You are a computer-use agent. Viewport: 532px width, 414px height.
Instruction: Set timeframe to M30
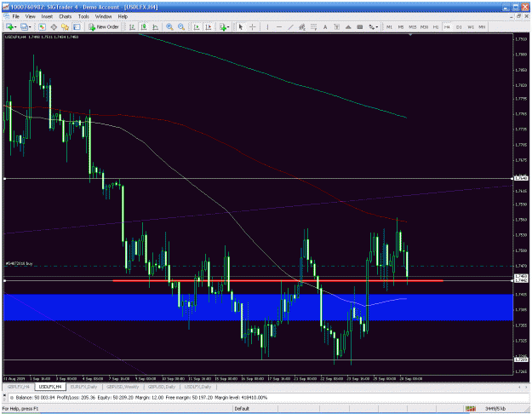pyautogui.click(x=424, y=26)
